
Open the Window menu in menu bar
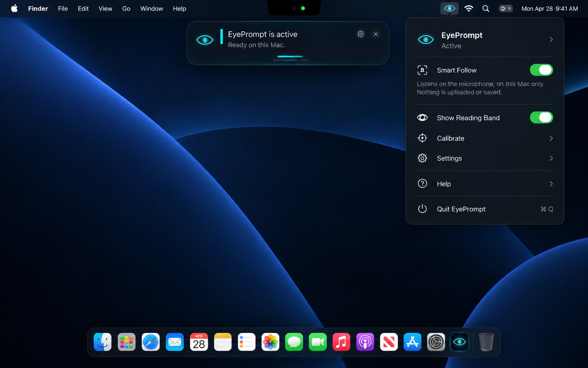(x=152, y=8)
